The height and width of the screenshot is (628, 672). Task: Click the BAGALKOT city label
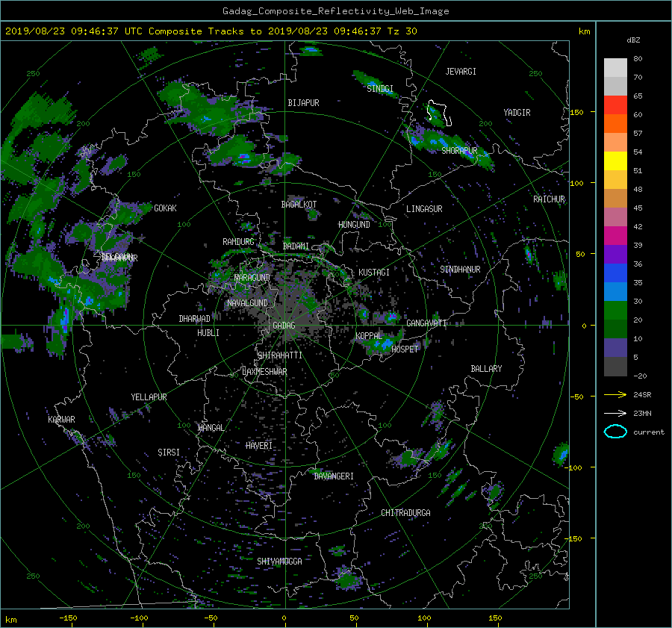pos(299,205)
